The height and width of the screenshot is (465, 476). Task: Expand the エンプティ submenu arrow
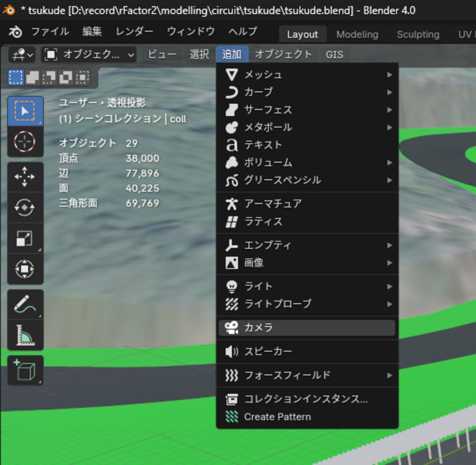(390, 245)
